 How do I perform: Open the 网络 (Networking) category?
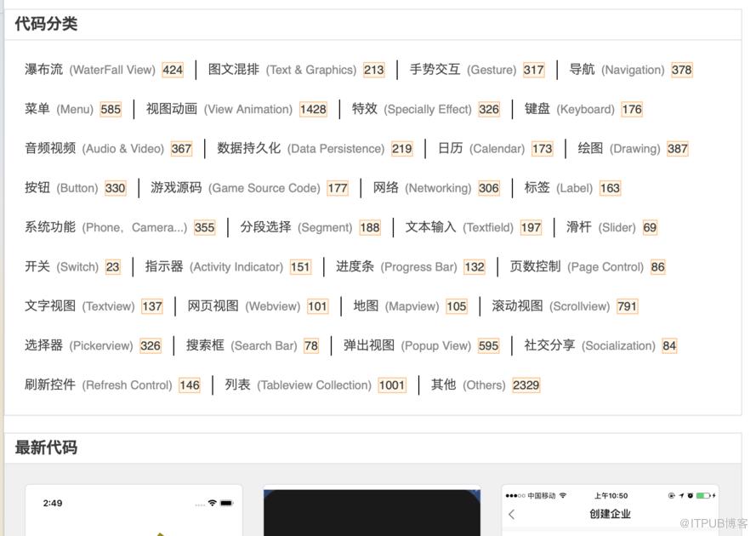click(x=422, y=188)
